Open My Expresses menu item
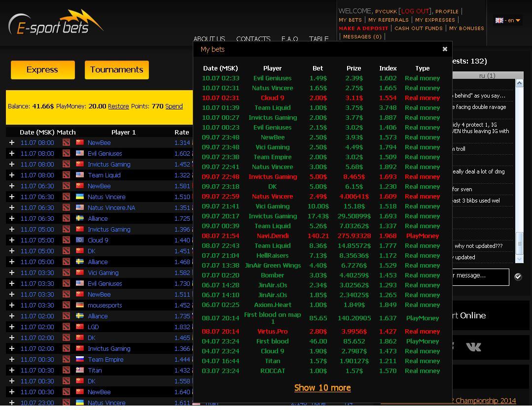The height and width of the screenshot is (410, 532). (435, 20)
